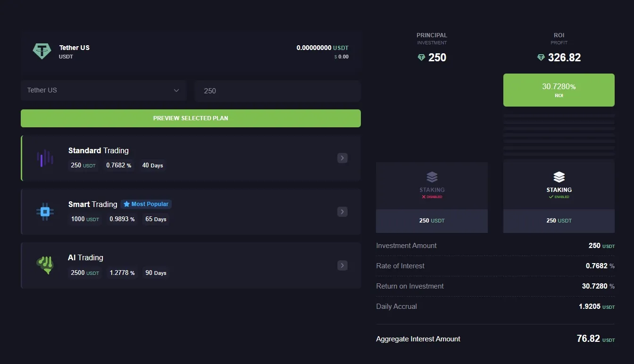Click the 0.9893 % tag on Smart Trading
This screenshot has width=634, height=364.
[122, 219]
